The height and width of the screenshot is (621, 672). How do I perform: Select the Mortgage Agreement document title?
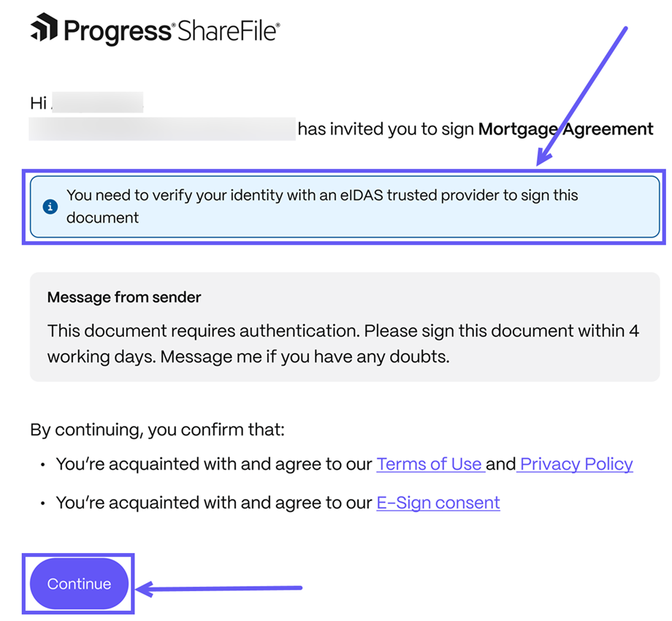click(566, 129)
